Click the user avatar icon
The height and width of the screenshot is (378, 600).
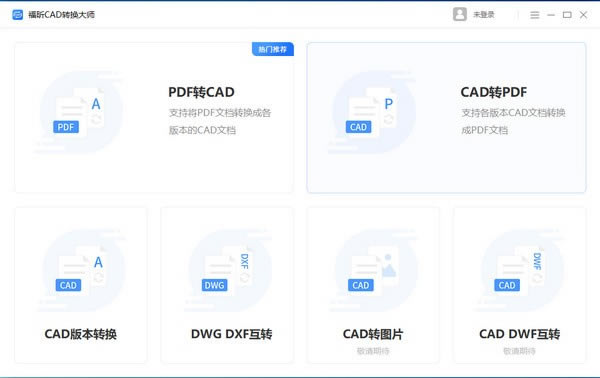pos(460,15)
